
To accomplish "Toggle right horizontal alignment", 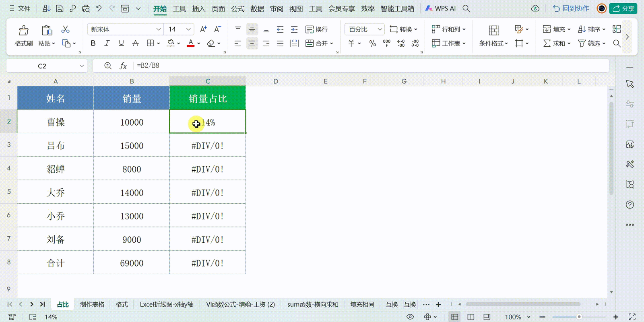I will coord(266,43).
